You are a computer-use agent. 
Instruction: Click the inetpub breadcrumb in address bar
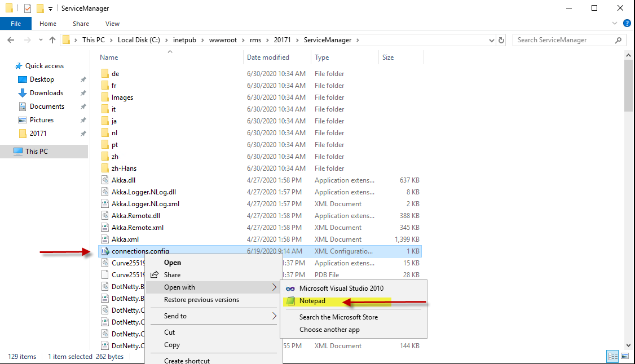(184, 40)
